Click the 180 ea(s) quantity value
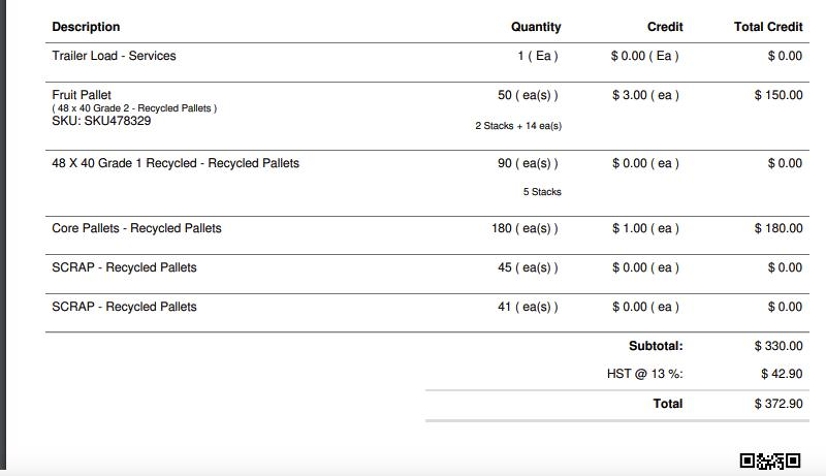826x476 pixels. click(525, 228)
